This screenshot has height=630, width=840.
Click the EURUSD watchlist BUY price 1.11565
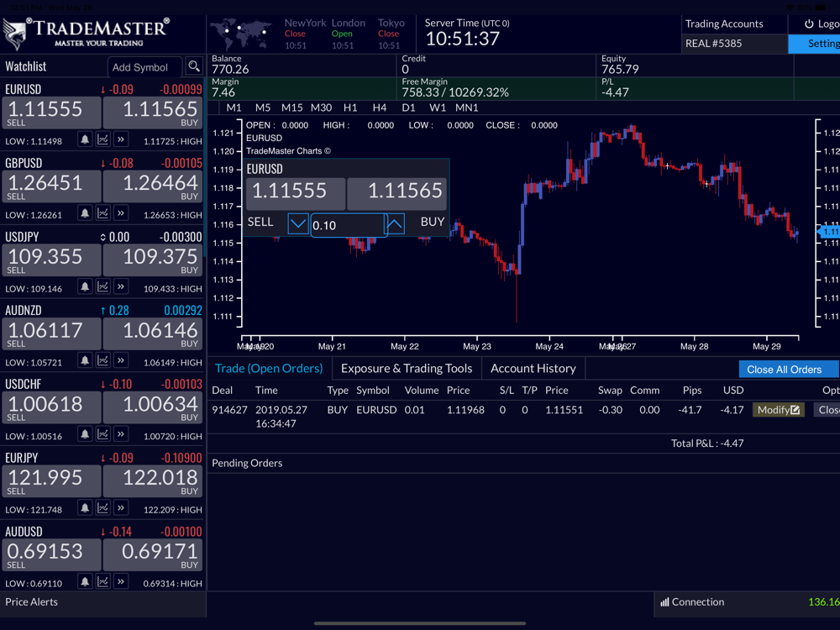coord(153,113)
